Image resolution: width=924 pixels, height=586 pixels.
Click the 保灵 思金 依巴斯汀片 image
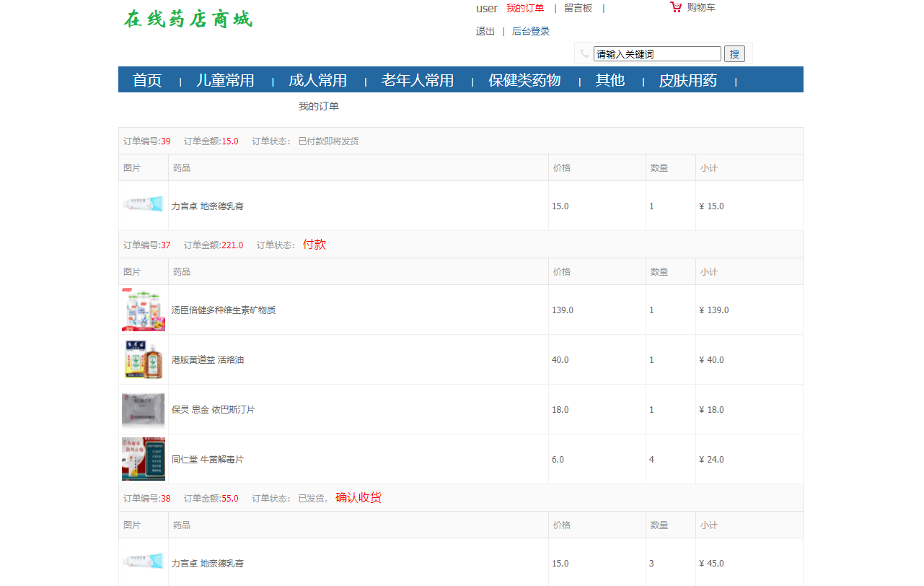(x=143, y=409)
